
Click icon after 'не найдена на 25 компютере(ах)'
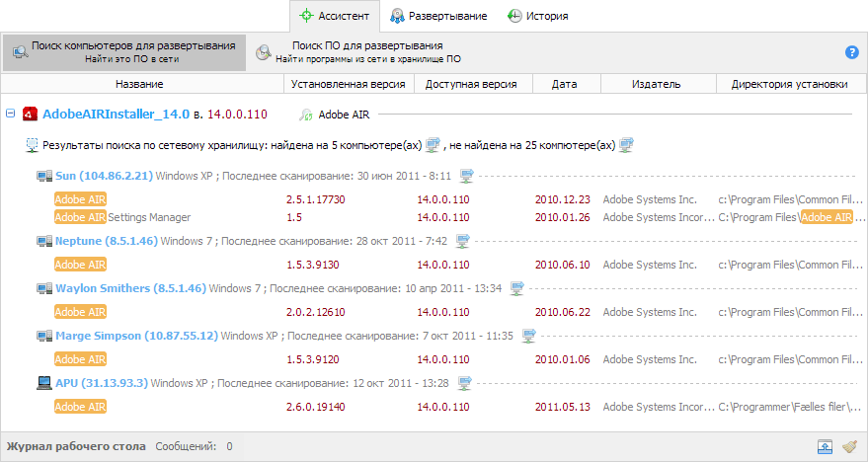point(625,145)
